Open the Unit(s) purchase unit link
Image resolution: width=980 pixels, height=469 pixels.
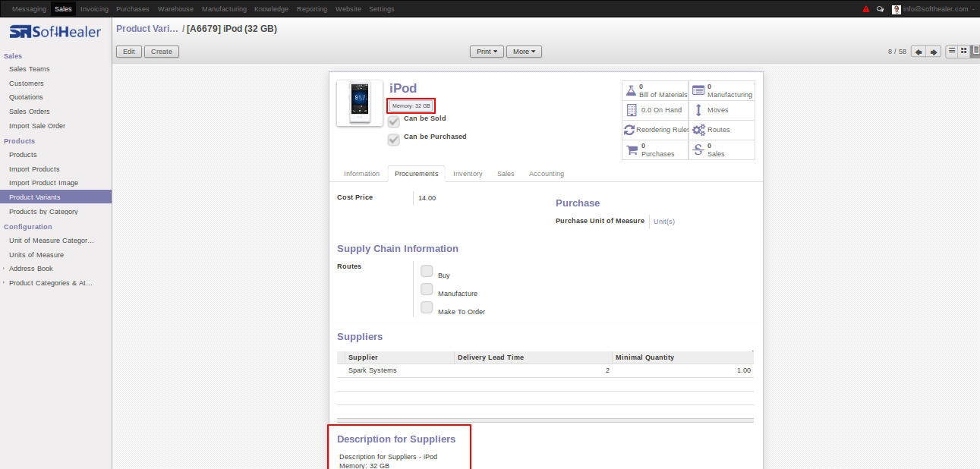click(664, 222)
